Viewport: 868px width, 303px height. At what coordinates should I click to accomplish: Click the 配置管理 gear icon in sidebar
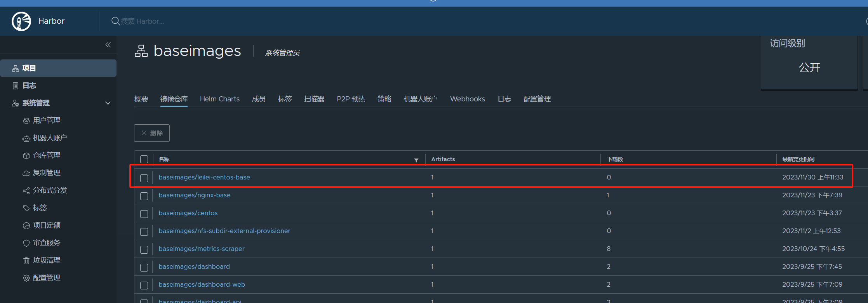pyautogui.click(x=26, y=278)
